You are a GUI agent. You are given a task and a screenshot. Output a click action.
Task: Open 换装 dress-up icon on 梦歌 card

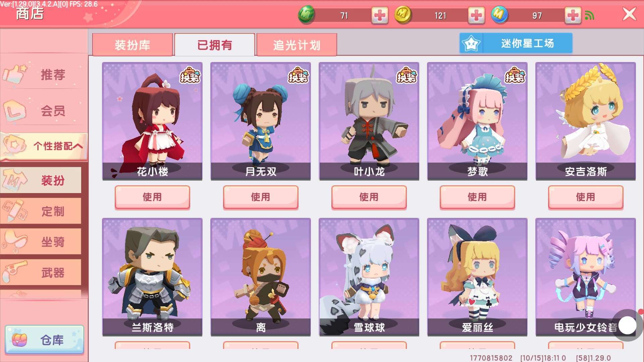click(515, 75)
